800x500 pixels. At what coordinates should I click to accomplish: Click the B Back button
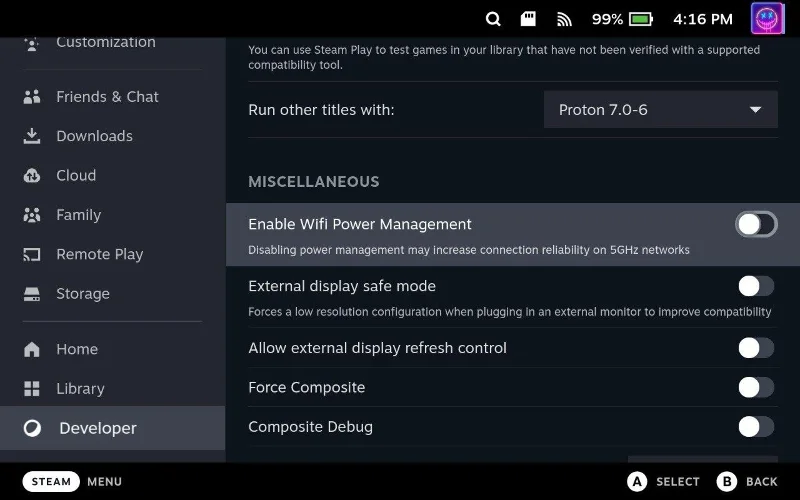click(747, 481)
